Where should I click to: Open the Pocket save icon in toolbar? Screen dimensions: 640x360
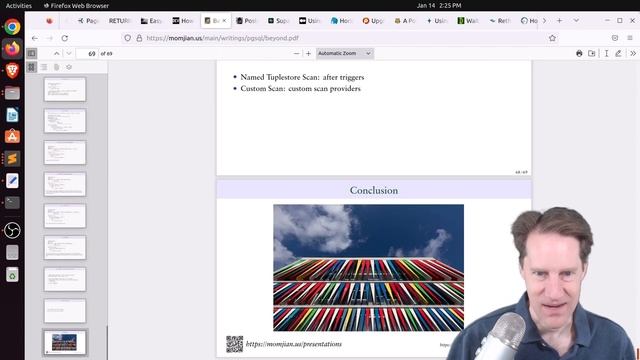(x=615, y=38)
